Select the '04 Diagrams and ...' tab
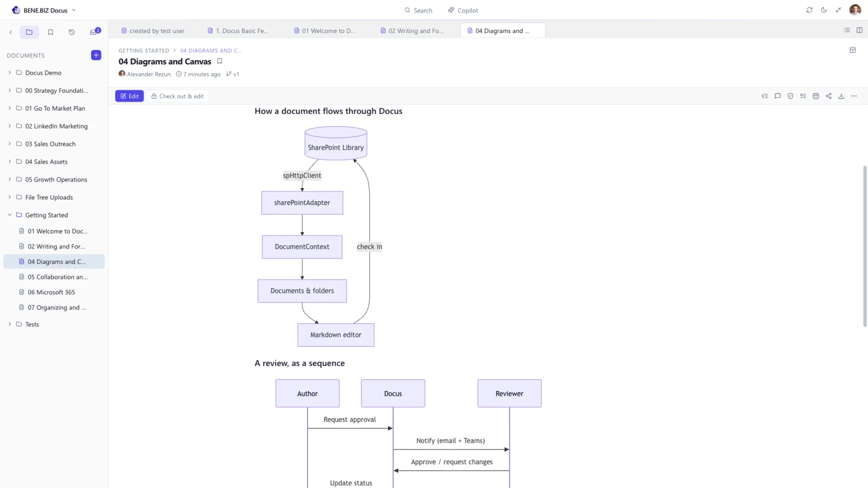Screen dimensions: 868x488 tap(502, 31)
